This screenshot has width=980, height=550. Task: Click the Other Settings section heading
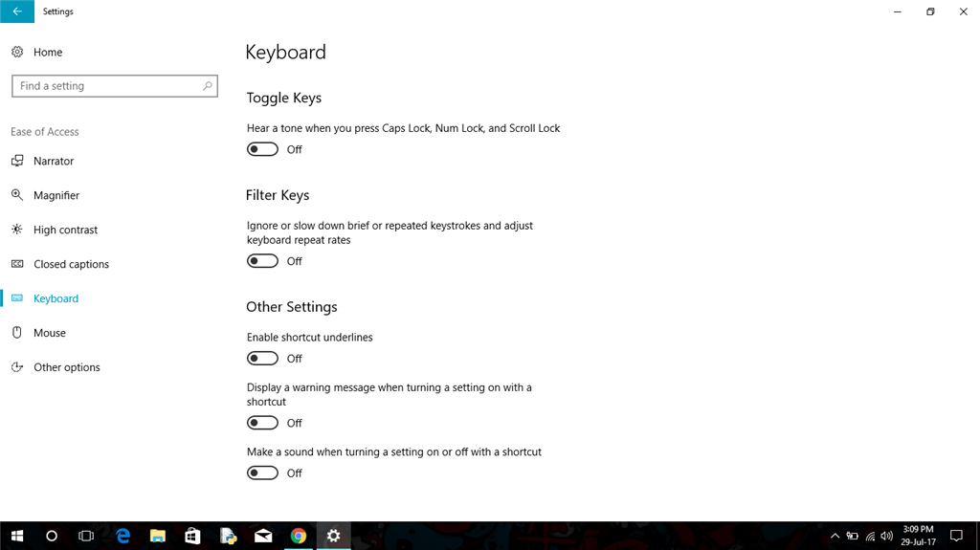coord(292,307)
